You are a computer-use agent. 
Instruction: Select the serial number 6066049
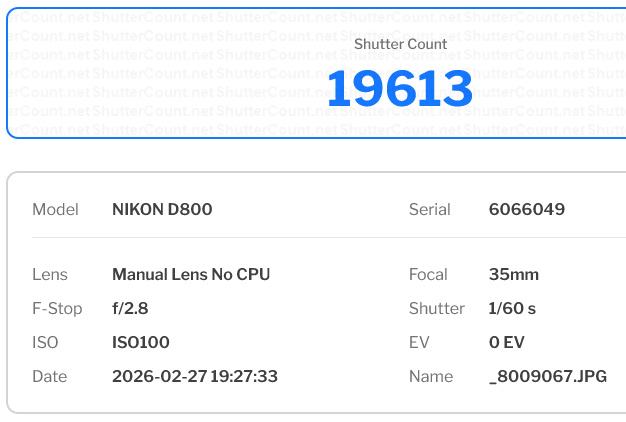tap(526, 210)
